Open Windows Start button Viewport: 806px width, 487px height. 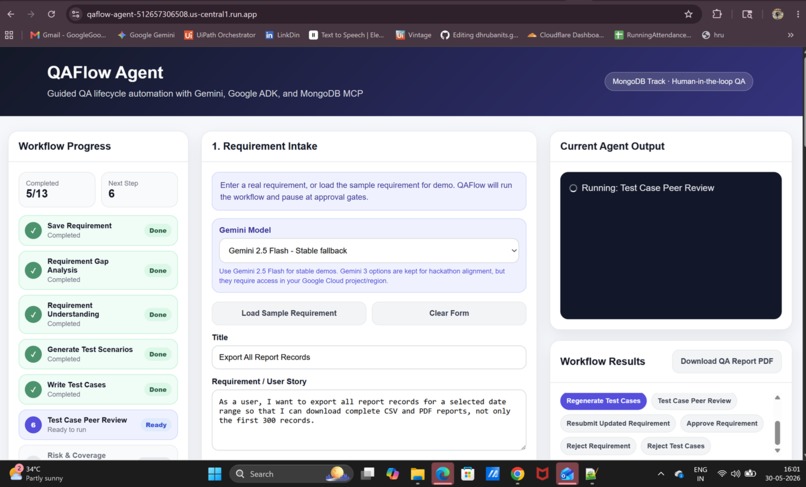[215, 474]
